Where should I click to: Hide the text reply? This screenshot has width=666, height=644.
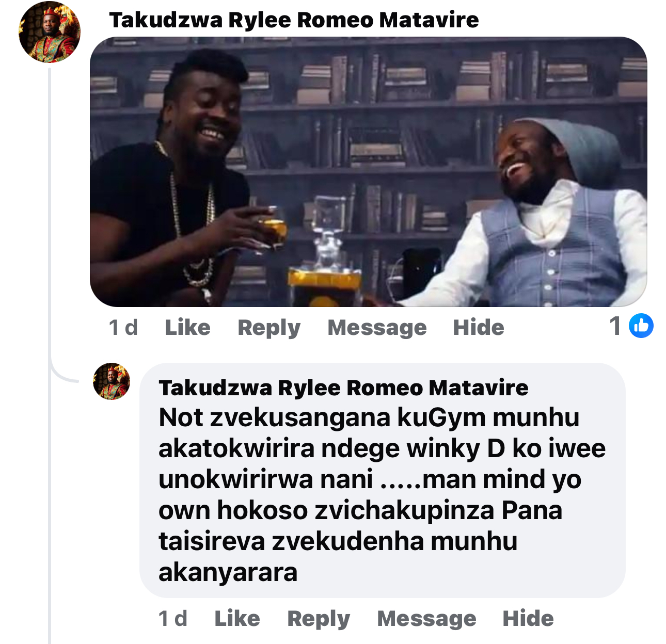pos(528,618)
